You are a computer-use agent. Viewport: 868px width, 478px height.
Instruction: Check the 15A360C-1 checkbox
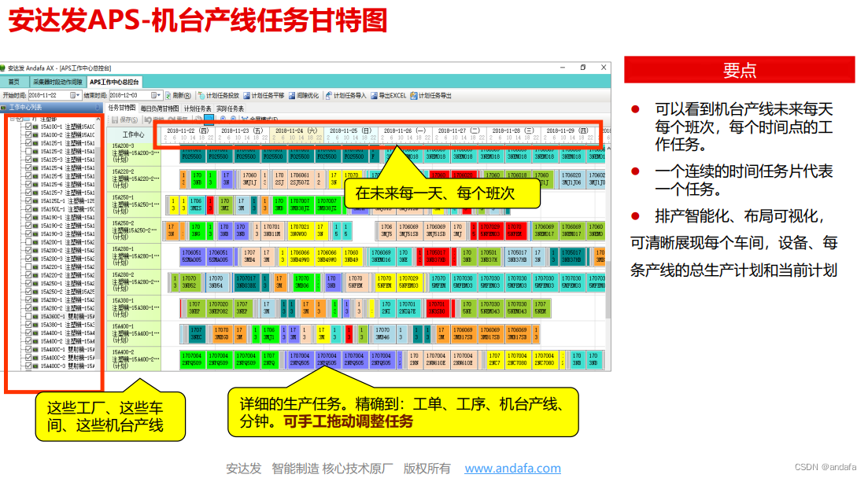click(28, 317)
